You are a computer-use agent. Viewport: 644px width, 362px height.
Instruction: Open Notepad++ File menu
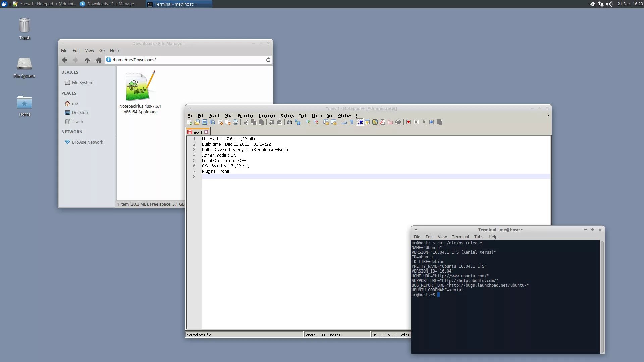coord(190,116)
